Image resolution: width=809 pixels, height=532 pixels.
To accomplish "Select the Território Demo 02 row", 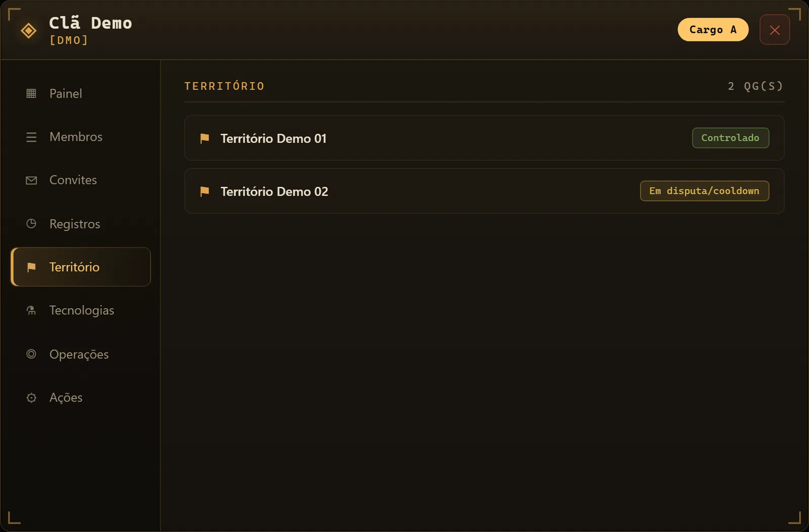I will click(x=484, y=191).
